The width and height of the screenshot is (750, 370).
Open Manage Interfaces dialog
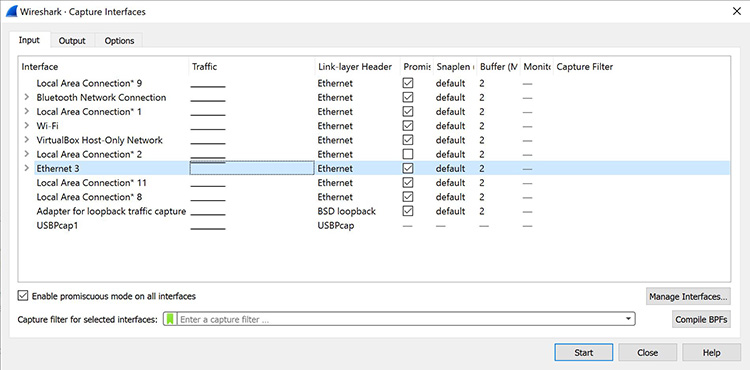pos(688,296)
